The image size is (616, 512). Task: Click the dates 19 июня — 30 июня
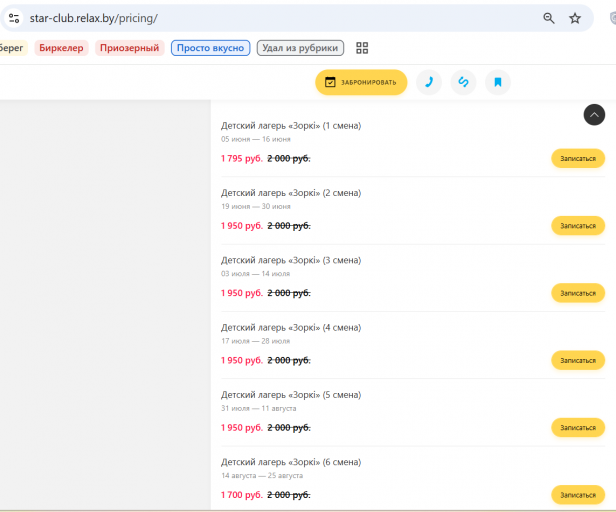click(x=256, y=206)
